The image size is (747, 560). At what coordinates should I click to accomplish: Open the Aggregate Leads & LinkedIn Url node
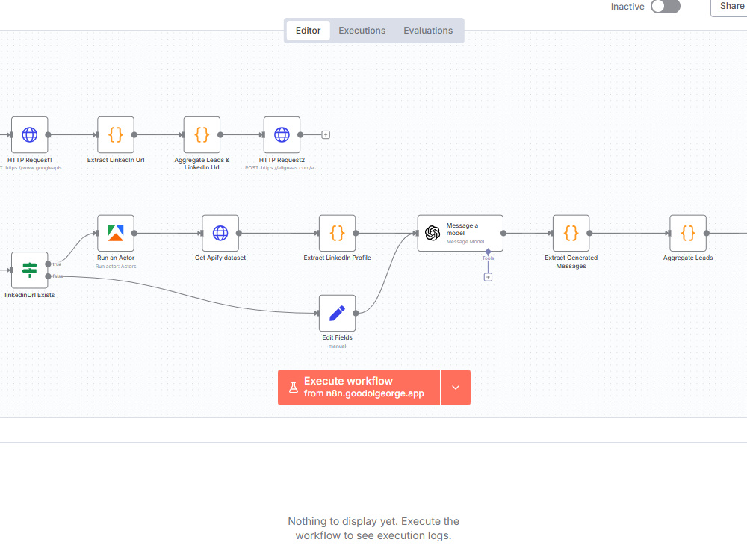[202, 134]
